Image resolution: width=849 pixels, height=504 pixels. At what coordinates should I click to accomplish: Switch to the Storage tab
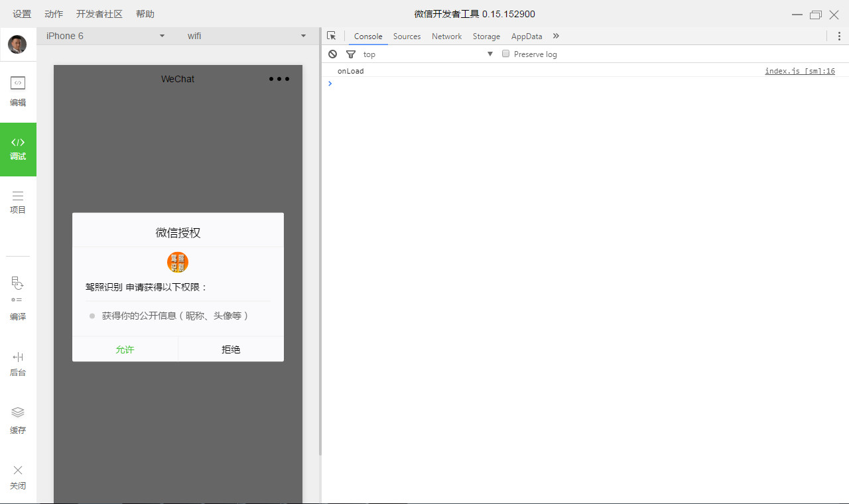click(486, 36)
